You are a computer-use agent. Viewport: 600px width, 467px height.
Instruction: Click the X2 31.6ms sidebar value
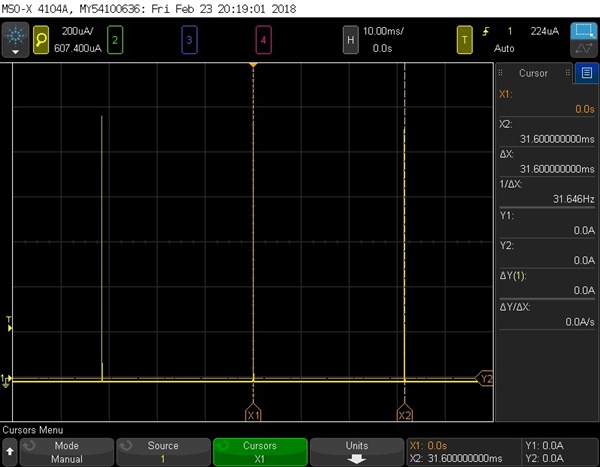[557, 139]
